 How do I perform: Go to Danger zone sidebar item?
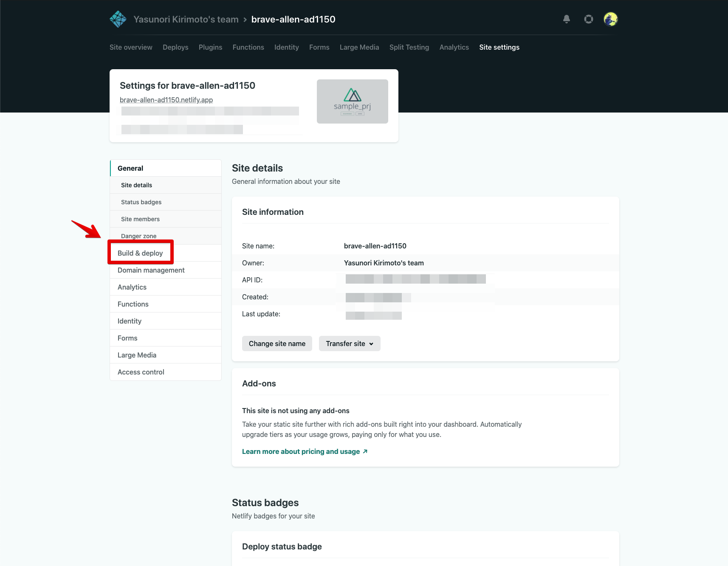(166, 236)
